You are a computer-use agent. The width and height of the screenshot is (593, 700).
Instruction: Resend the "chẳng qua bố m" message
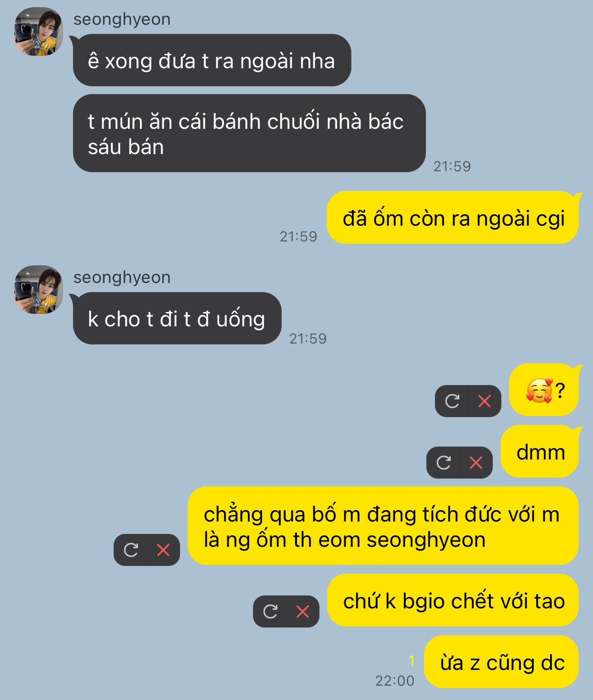130,550
